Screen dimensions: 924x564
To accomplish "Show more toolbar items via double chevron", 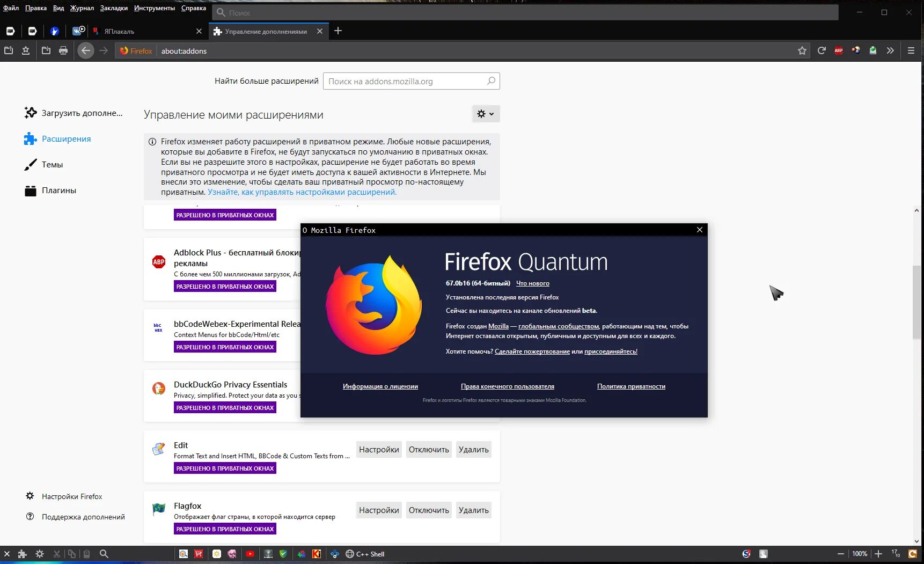I will 890,50.
